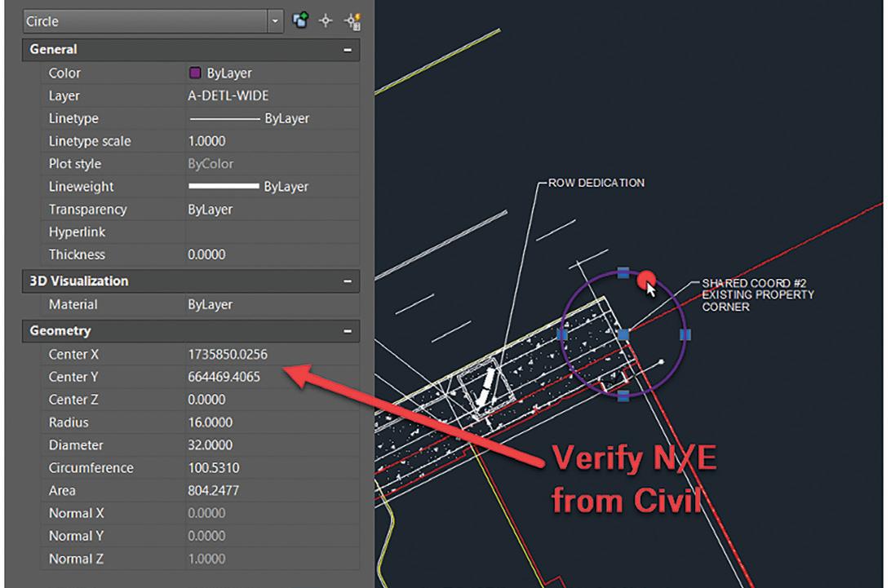891x588 pixels.
Task: Open the Linetype ByLayer field
Action: pos(273,118)
